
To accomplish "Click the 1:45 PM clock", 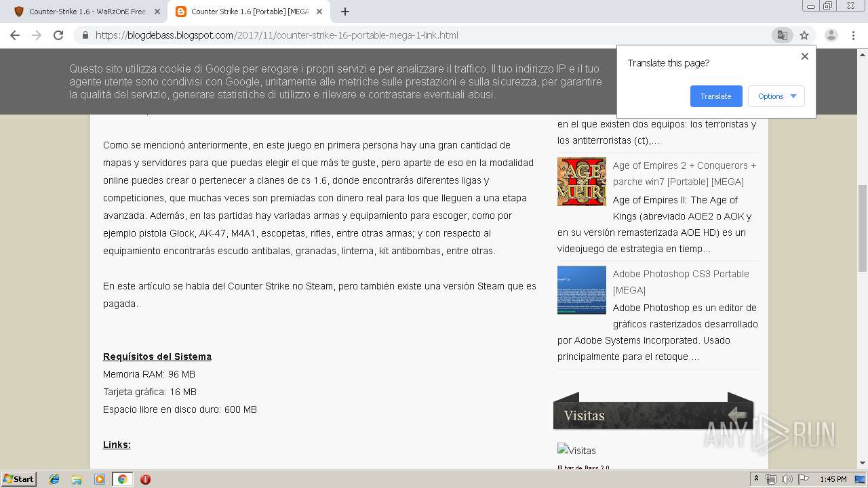I will pos(833,479).
